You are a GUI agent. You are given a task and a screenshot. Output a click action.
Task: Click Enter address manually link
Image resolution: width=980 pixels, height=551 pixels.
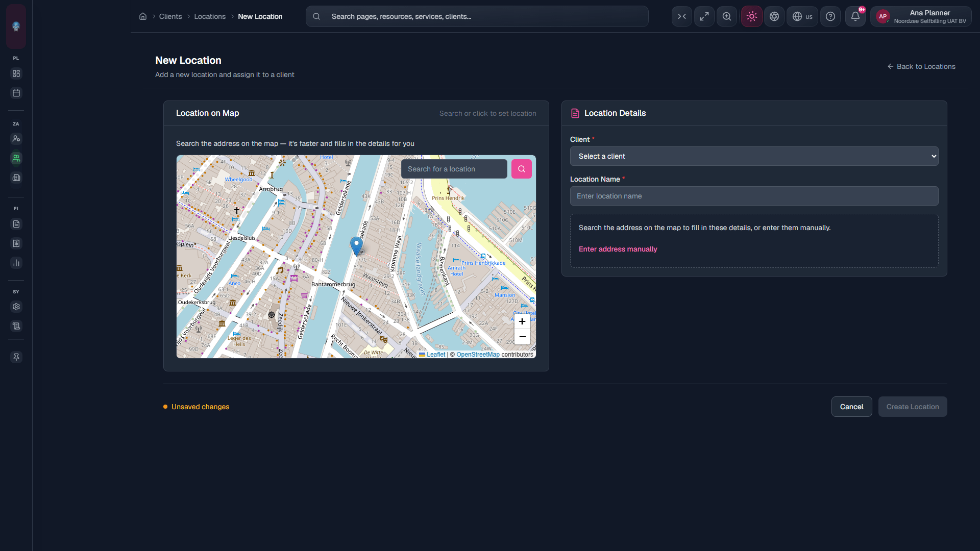618,249
